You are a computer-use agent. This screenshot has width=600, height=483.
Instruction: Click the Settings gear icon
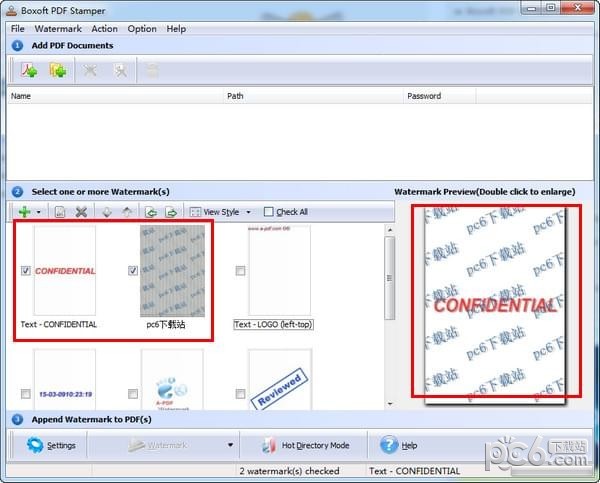coord(35,445)
